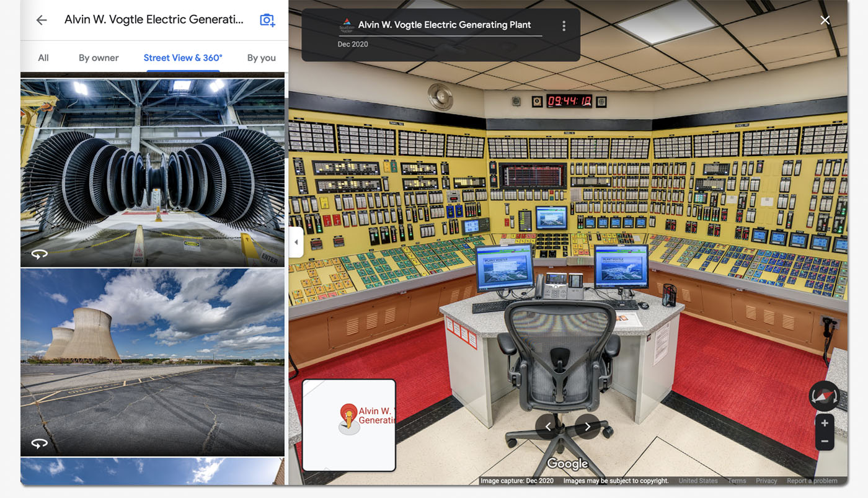Screen dimensions: 868x498
Task: Move to the previous photo with the left chevron
Action: (548, 427)
